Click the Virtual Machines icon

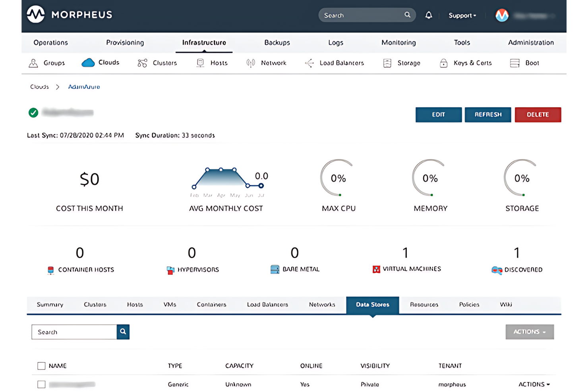pos(376,269)
